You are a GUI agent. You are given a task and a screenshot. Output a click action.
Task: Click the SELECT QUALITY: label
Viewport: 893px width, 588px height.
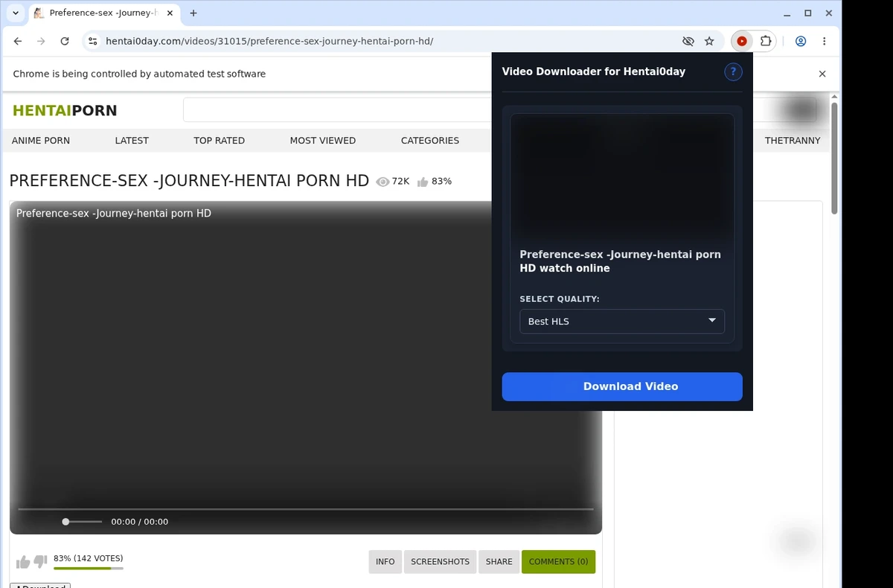[560, 299]
